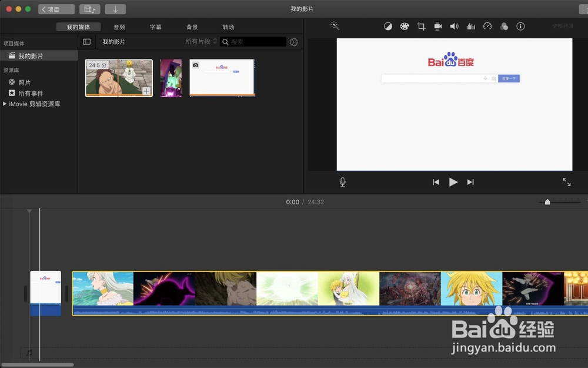Select the Baidu screenshot photo thumbnail
The height and width of the screenshot is (368, 588).
pos(222,78)
